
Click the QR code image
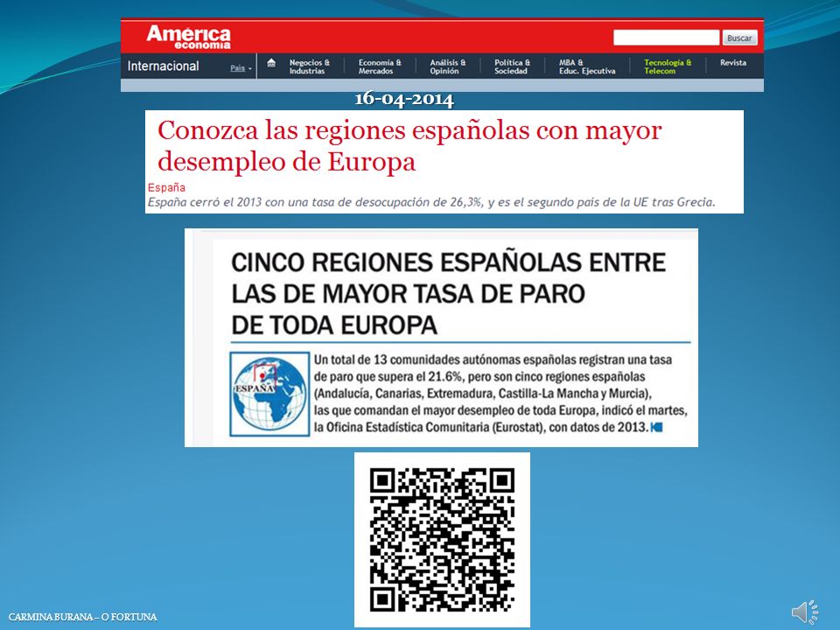(x=442, y=540)
